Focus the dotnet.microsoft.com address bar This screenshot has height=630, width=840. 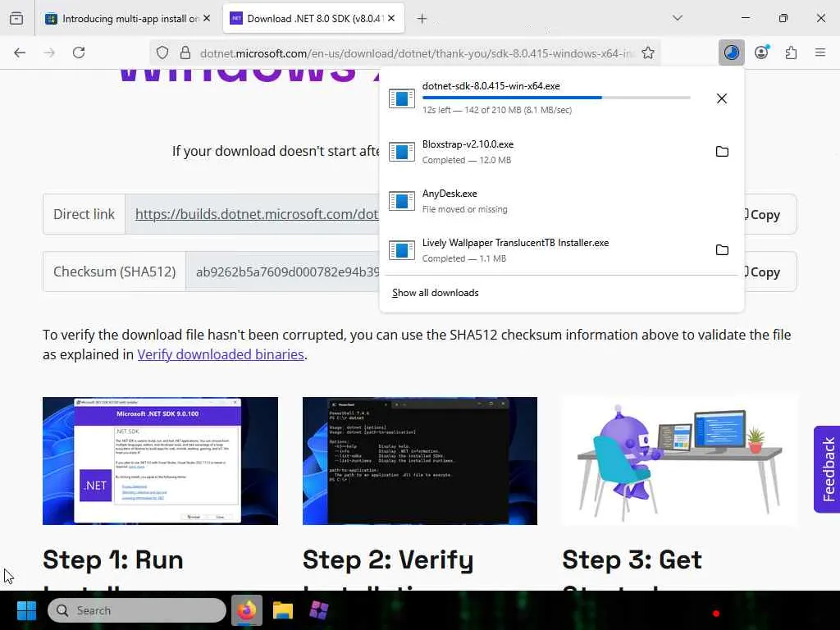click(416, 53)
